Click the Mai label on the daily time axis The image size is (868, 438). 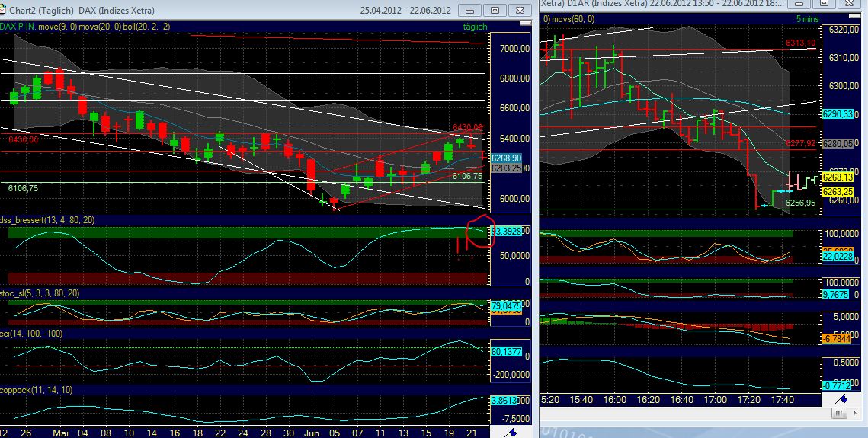61,432
